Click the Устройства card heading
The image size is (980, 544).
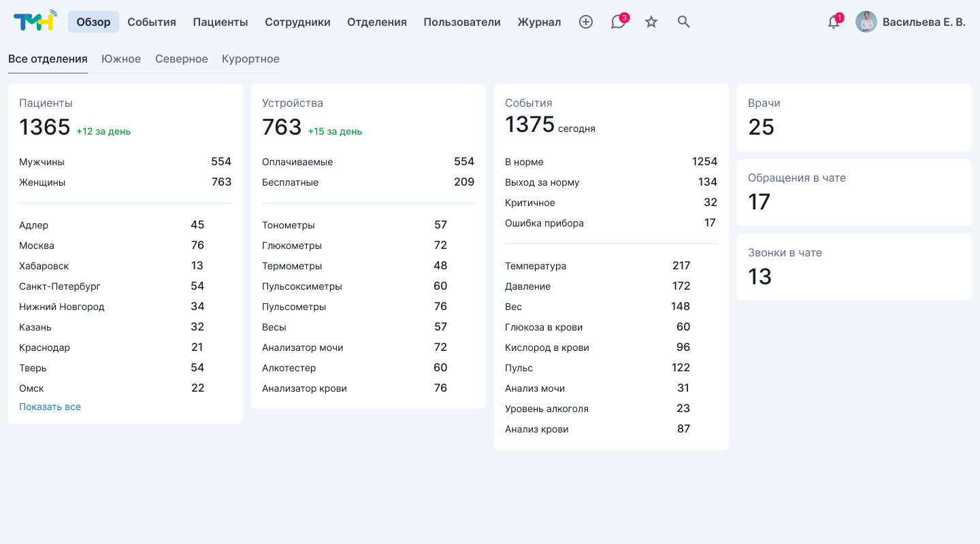293,103
